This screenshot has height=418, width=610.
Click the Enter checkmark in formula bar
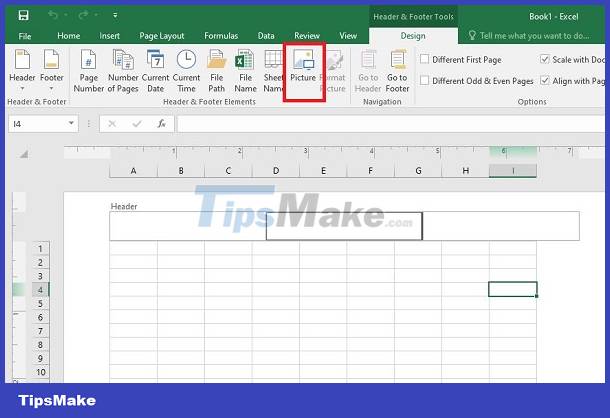[x=137, y=124]
